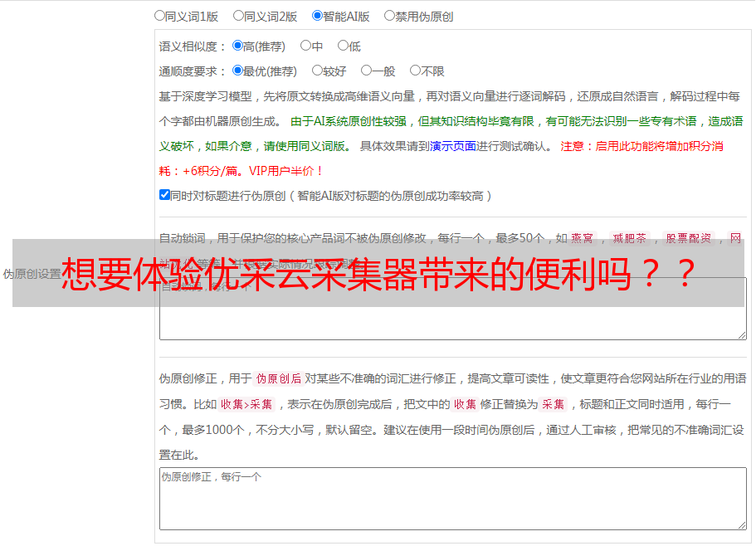The height and width of the screenshot is (546, 756).
Task: Set 通顺度要求 to 最优(推荐)
Action: click(237, 71)
